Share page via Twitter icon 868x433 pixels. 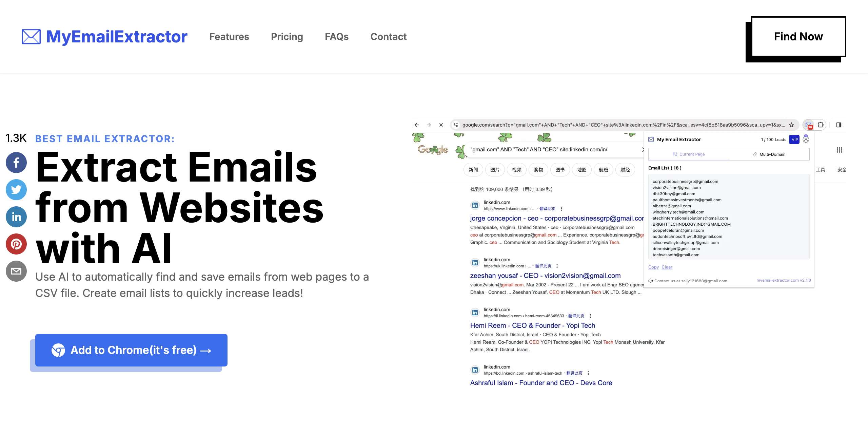click(x=16, y=190)
